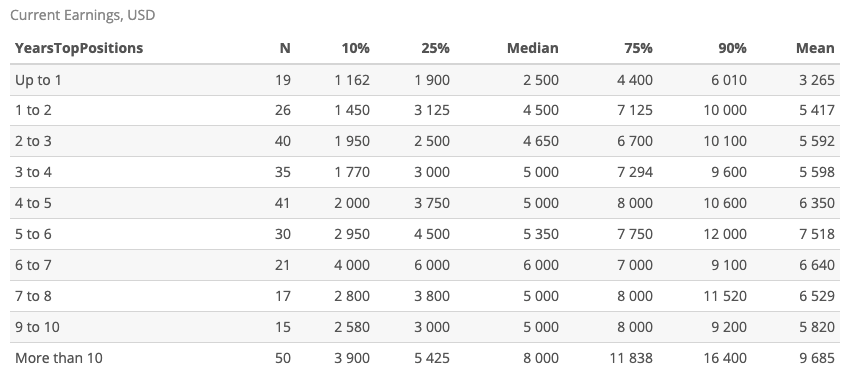Click the "1 to 2" row label
The width and height of the screenshot is (848, 381).
pos(33,110)
